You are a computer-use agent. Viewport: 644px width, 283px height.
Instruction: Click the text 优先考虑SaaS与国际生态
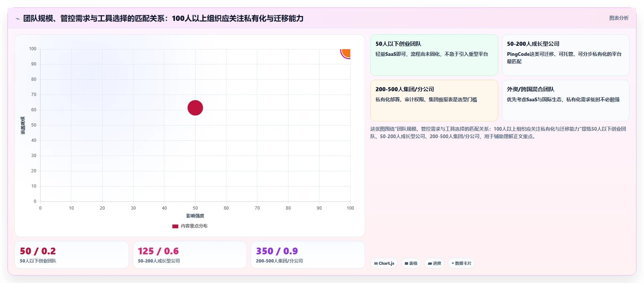534,99
